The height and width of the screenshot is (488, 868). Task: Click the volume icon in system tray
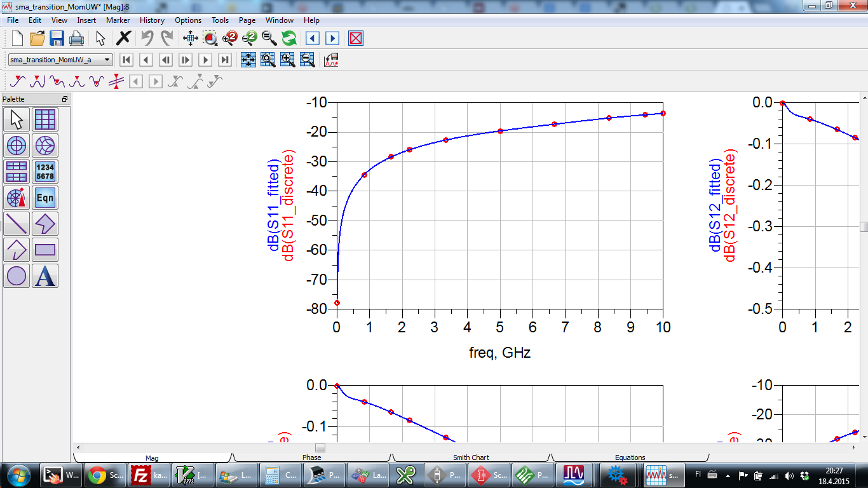(789, 475)
